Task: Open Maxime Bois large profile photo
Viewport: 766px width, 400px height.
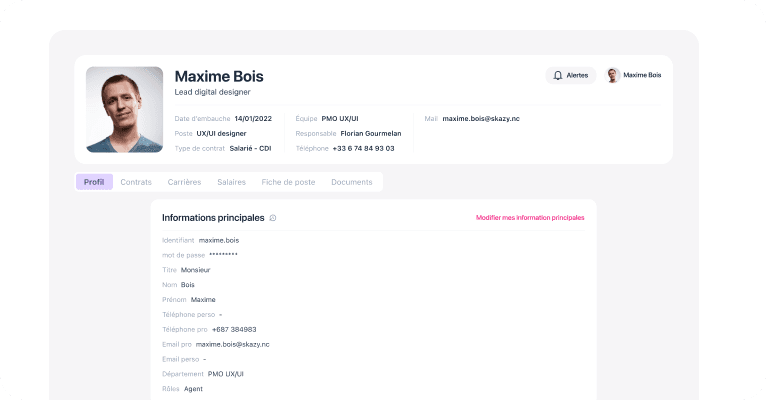Action: (x=125, y=109)
